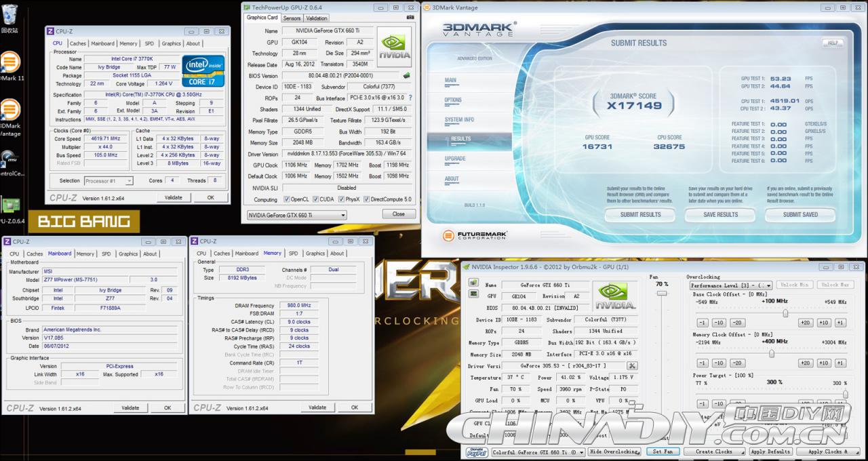Viewport: 868px width, 461px height.
Task: Click the NVIDIA logo in GPU-Z
Action: click(x=395, y=47)
